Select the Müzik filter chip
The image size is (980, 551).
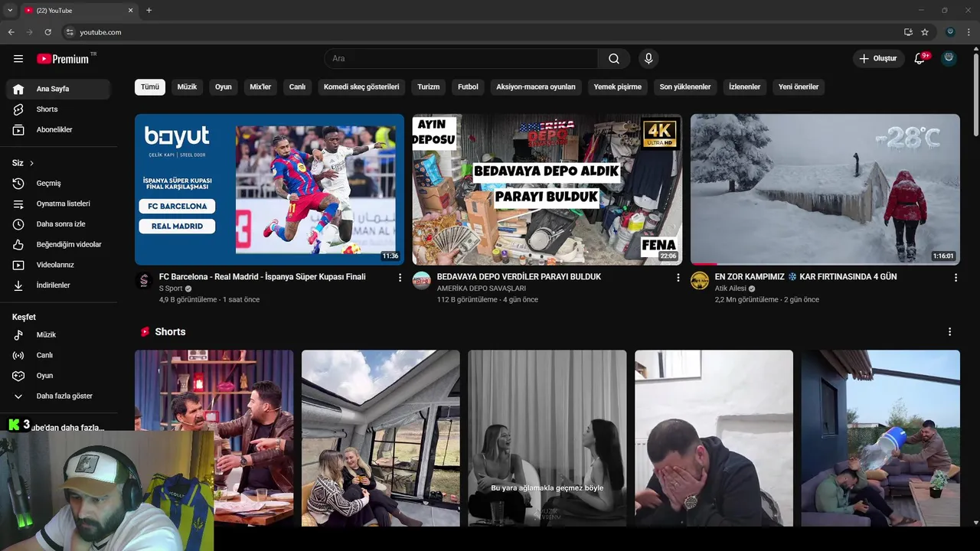[188, 87]
